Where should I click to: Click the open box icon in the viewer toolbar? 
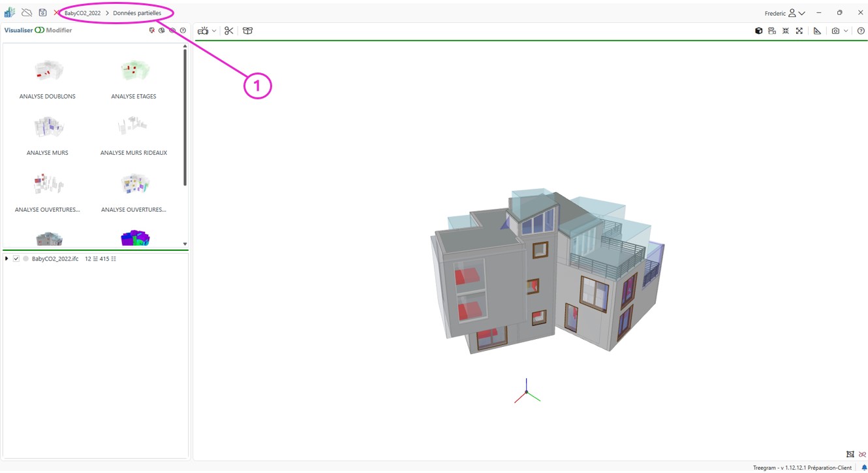[x=247, y=31]
